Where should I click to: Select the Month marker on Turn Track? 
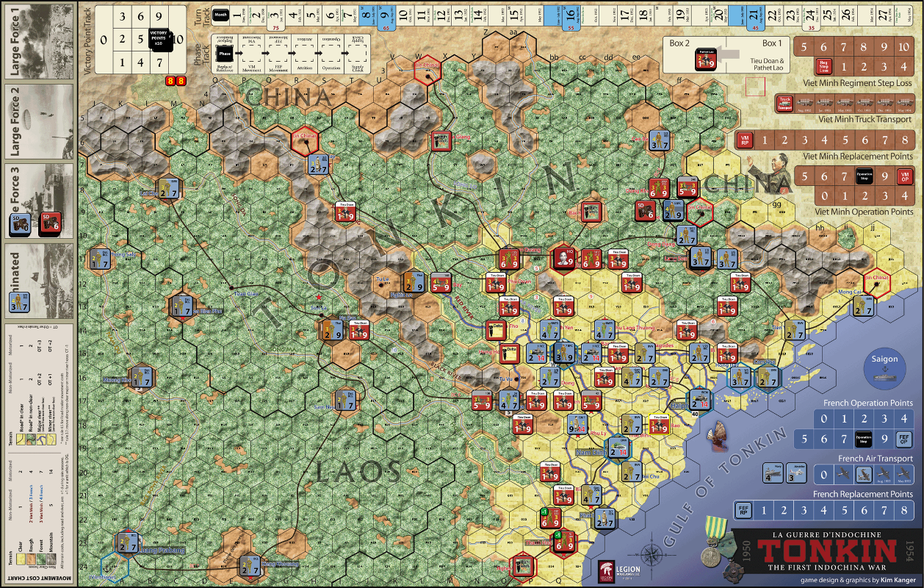click(x=220, y=14)
